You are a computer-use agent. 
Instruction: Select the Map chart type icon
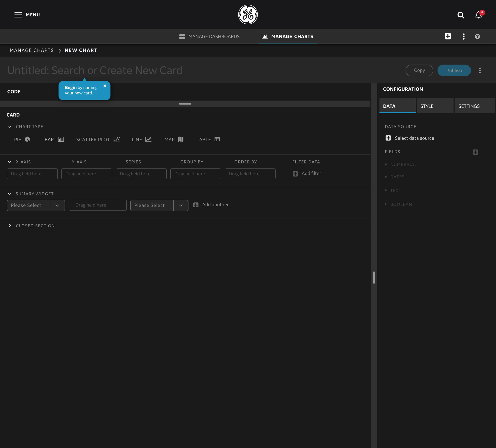(181, 139)
